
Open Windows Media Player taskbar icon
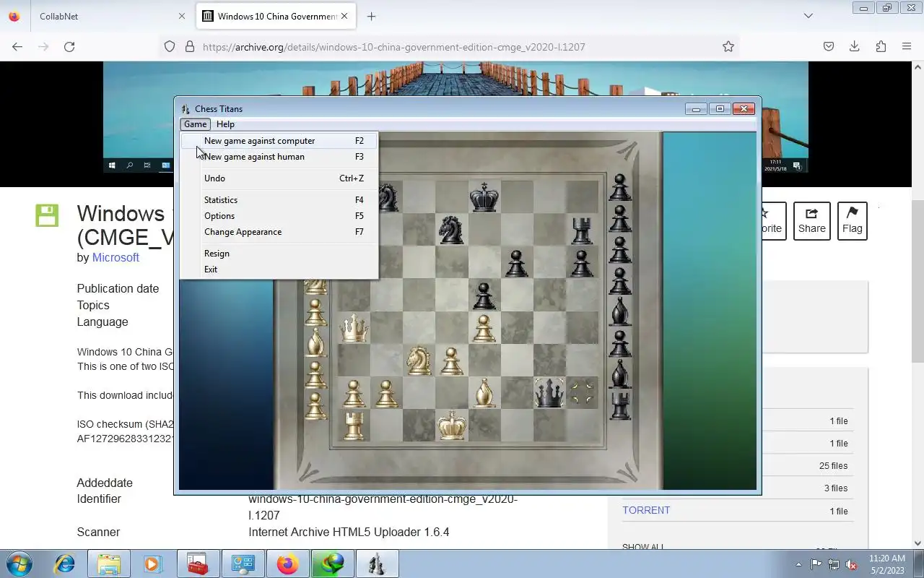click(x=152, y=564)
